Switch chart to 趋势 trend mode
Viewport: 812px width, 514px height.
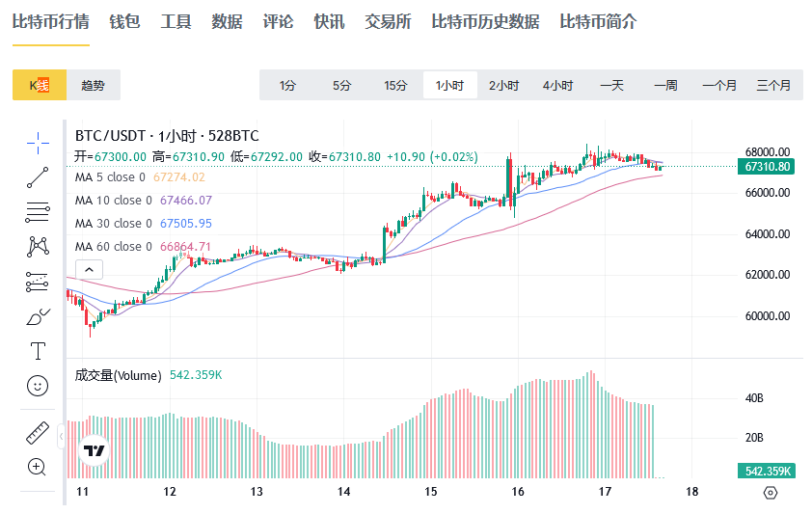pos(94,86)
